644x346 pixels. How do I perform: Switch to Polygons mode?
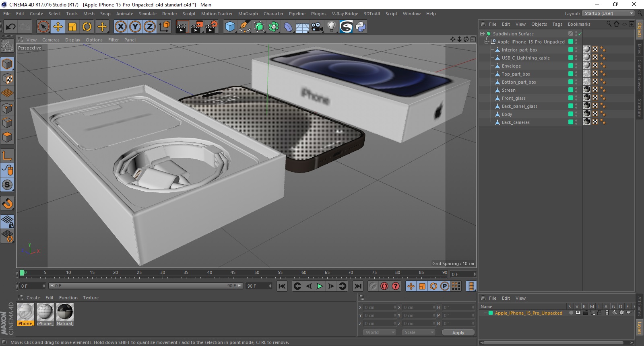coord(8,137)
